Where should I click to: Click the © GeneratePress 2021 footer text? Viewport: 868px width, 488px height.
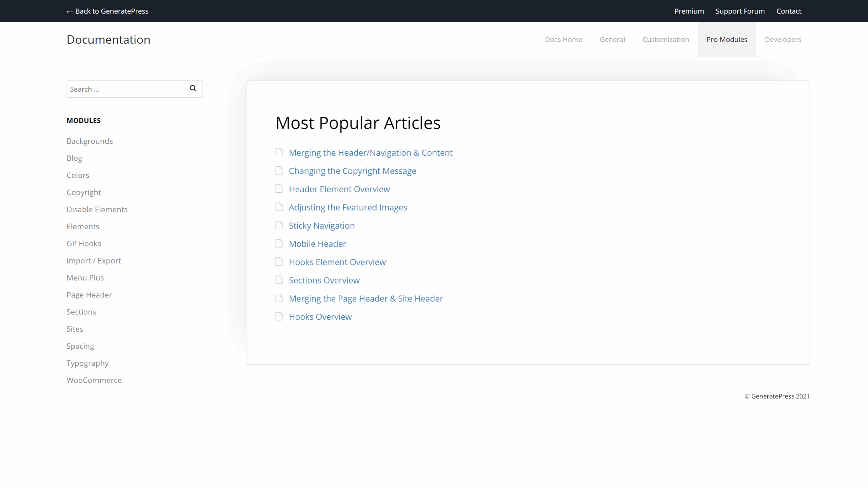coord(777,396)
